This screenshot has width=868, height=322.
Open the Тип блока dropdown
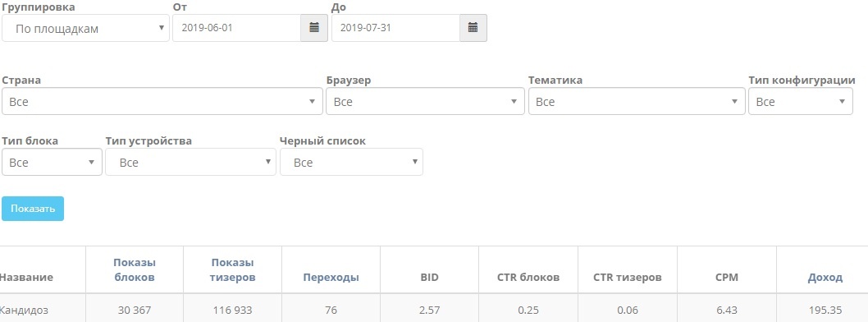tap(52, 162)
